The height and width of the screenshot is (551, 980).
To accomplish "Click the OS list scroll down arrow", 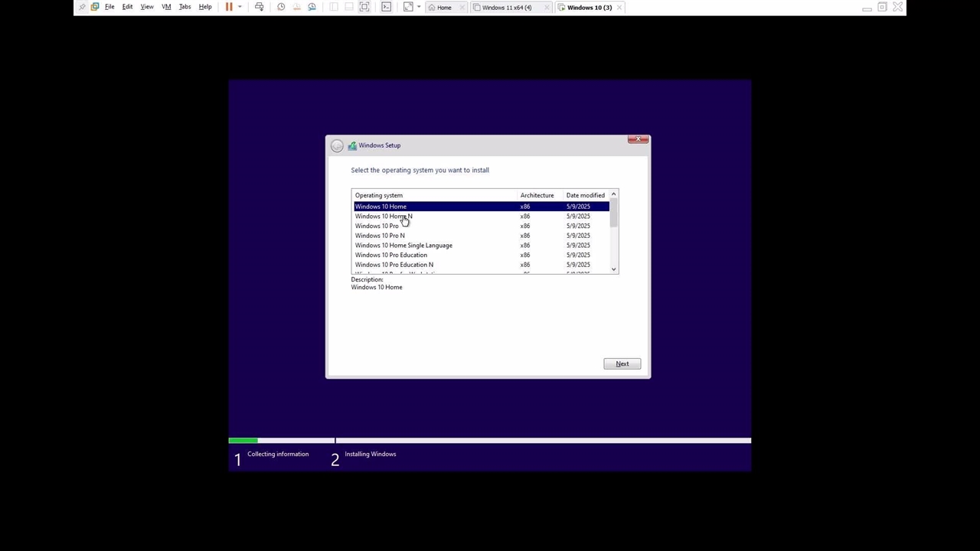I will click(x=613, y=269).
